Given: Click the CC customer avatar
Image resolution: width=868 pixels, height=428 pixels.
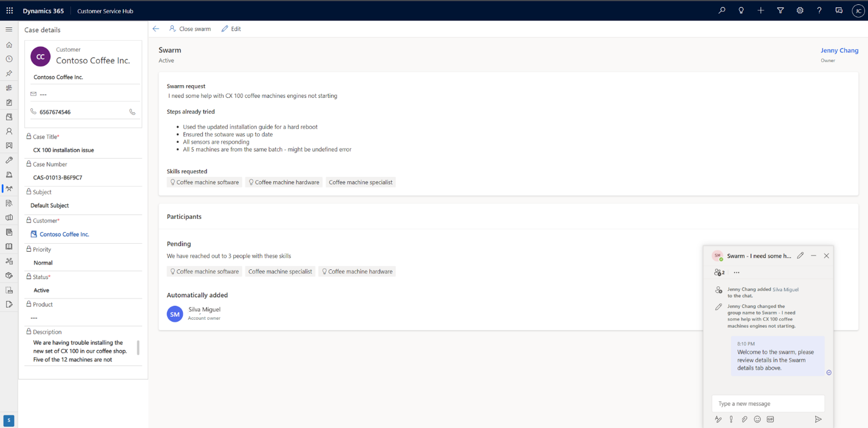Looking at the screenshot, I should 41,57.
